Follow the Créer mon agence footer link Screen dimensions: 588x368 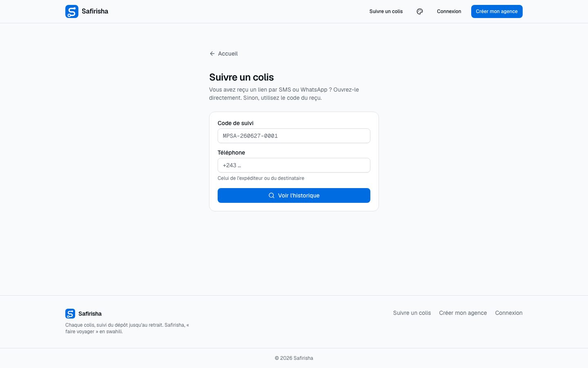click(x=463, y=313)
